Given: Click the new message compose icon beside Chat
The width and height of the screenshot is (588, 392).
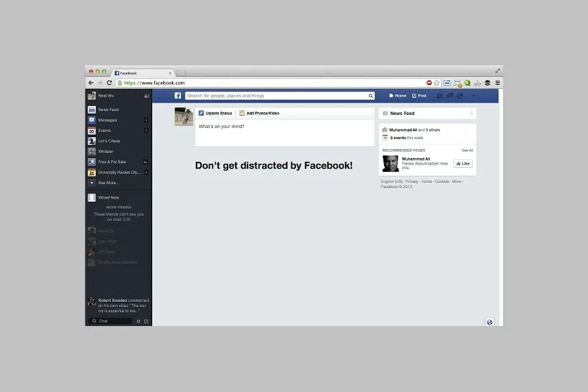Looking at the screenshot, I should point(146,321).
